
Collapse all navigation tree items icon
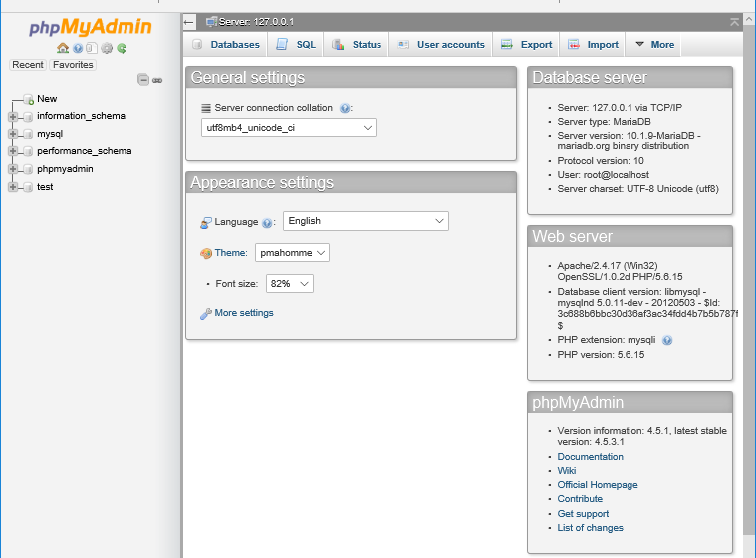tap(143, 79)
